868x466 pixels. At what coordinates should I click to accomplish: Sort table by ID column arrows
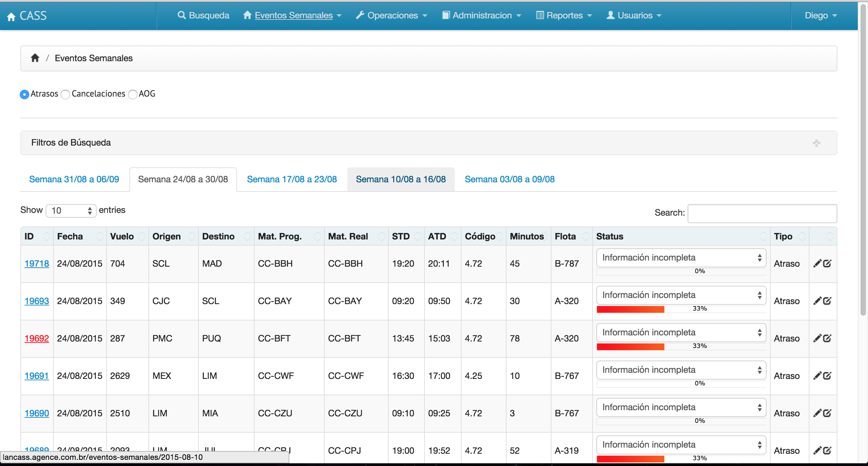click(x=47, y=236)
